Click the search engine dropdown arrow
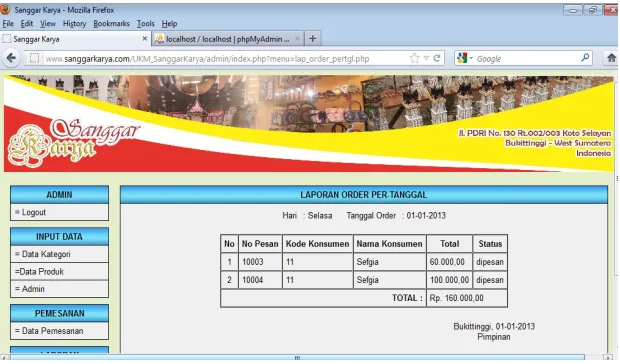Viewport: 620px width, 364px height. 471,58
